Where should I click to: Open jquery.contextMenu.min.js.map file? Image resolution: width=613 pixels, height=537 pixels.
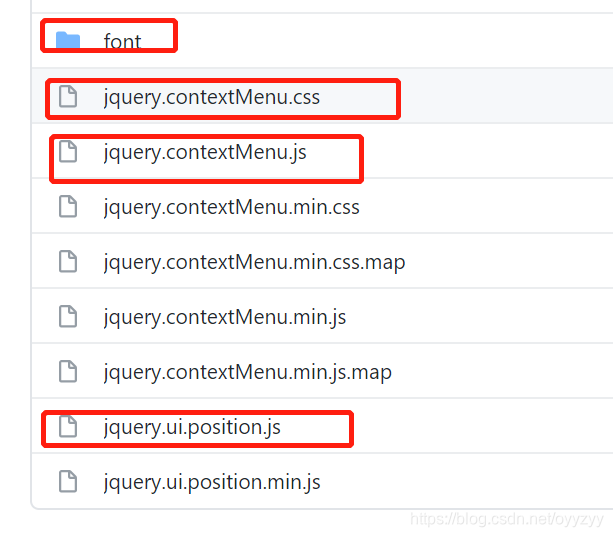(247, 372)
